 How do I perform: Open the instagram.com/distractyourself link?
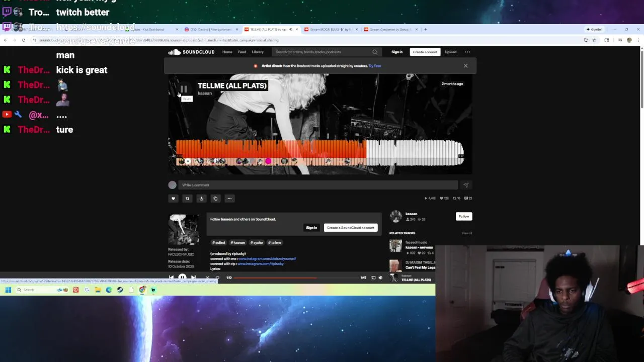267,259
